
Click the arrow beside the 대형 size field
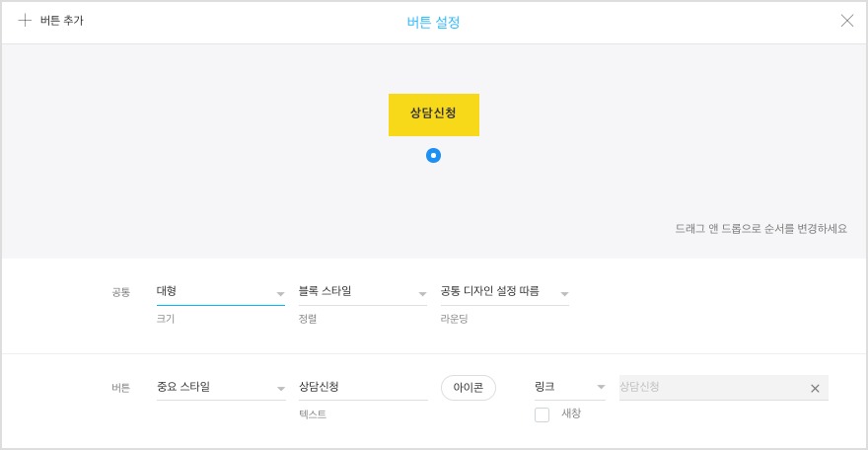tap(280, 294)
